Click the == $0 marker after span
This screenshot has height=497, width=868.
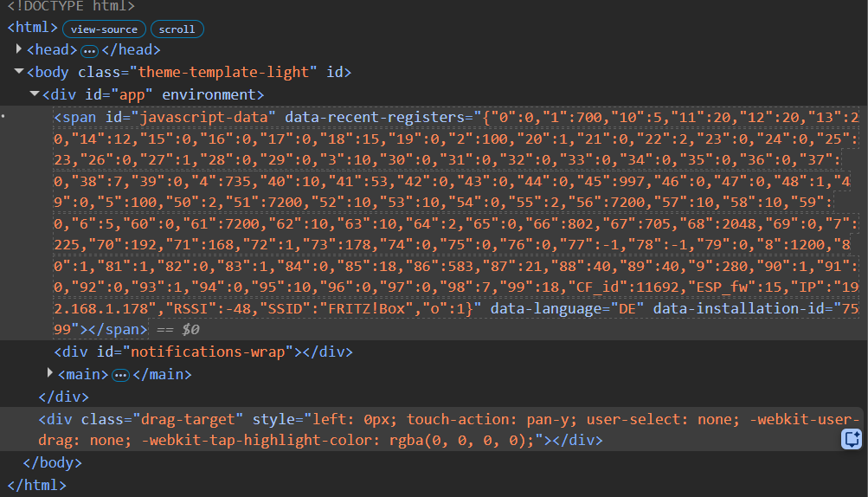tap(177, 330)
